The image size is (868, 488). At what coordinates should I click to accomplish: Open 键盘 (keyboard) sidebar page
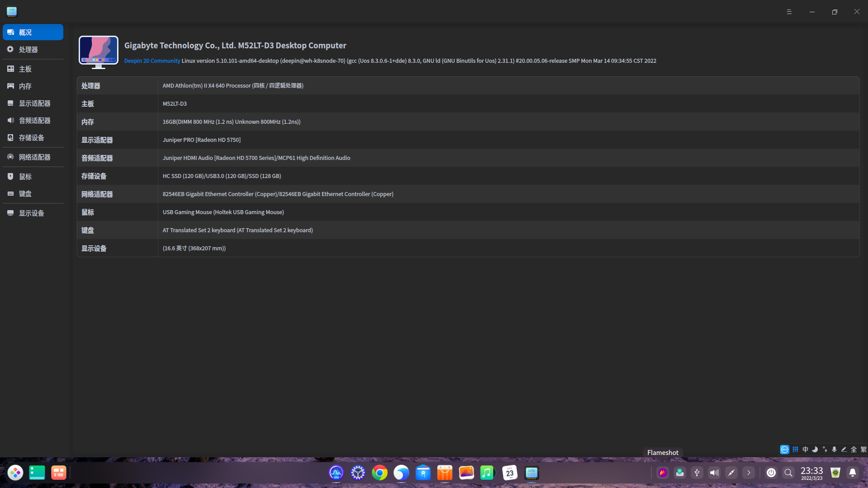point(25,194)
